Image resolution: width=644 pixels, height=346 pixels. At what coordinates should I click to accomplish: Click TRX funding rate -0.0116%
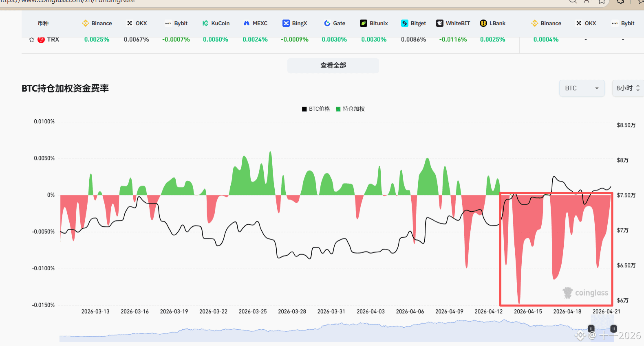pos(453,39)
